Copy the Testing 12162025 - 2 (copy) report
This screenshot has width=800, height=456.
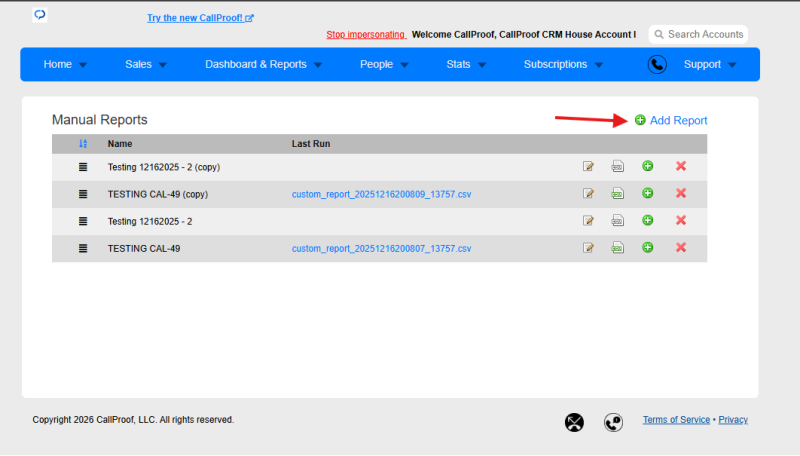(647, 166)
